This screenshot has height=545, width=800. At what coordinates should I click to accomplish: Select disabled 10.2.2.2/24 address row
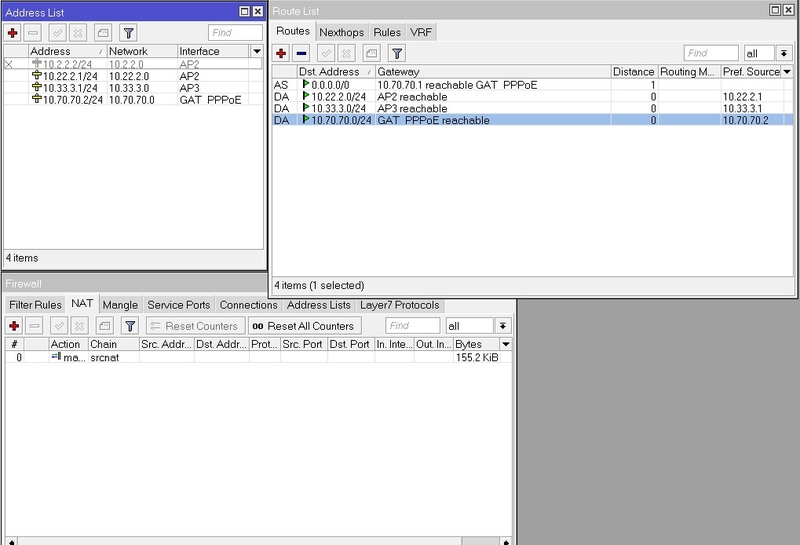click(x=133, y=64)
